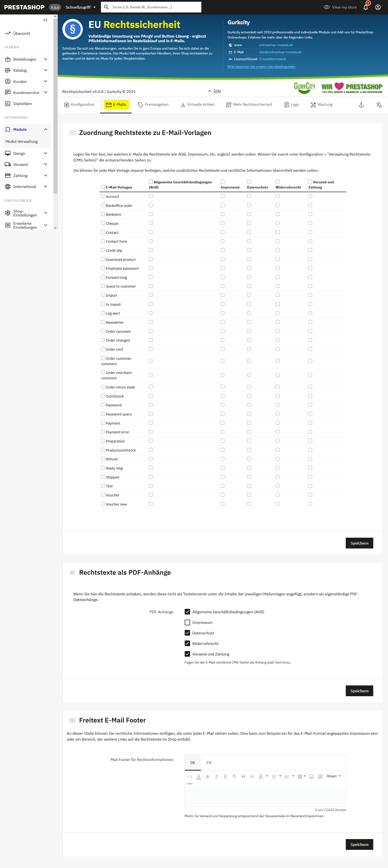The height and width of the screenshot is (868, 388).
Task: Tick the Order conf mail template checkbox
Action: [x=103, y=349]
